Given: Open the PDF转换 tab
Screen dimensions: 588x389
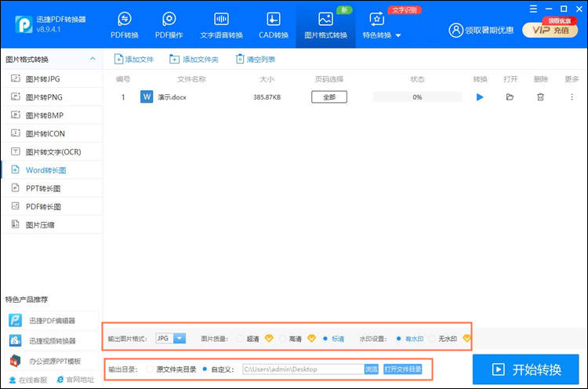Looking at the screenshot, I should pyautogui.click(x=125, y=25).
